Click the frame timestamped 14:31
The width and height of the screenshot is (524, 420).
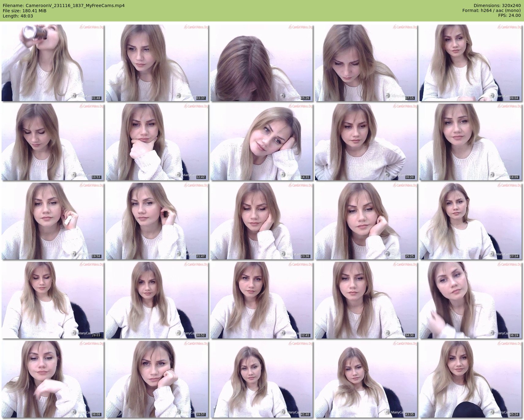pyautogui.click(x=261, y=142)
